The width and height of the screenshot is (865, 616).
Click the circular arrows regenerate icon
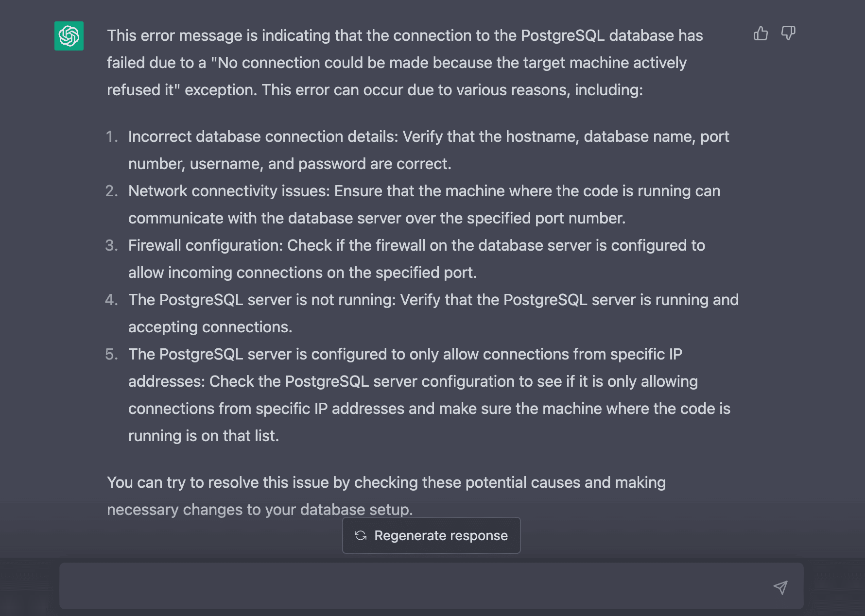pyautogui.click(x=361, y=535)
